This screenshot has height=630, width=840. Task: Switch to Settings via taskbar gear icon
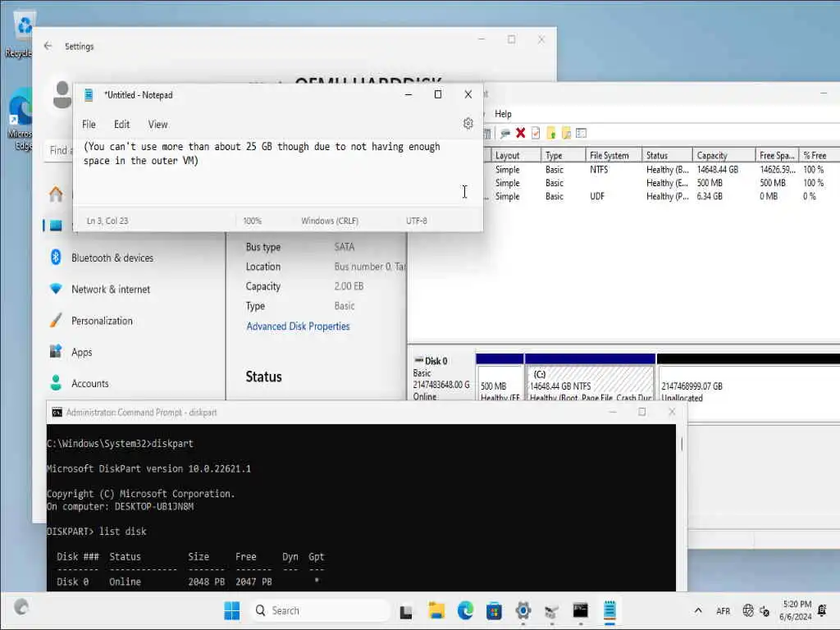[523, 610]
